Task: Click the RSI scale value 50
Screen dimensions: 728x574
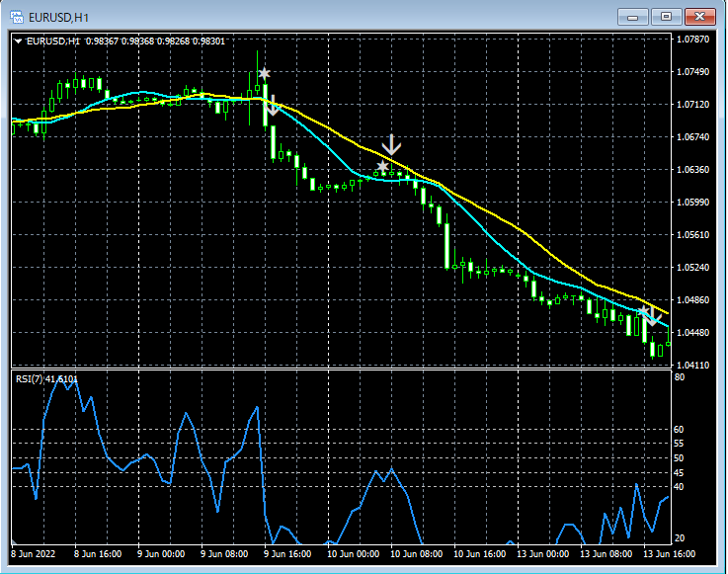Action: pos(679,457)
